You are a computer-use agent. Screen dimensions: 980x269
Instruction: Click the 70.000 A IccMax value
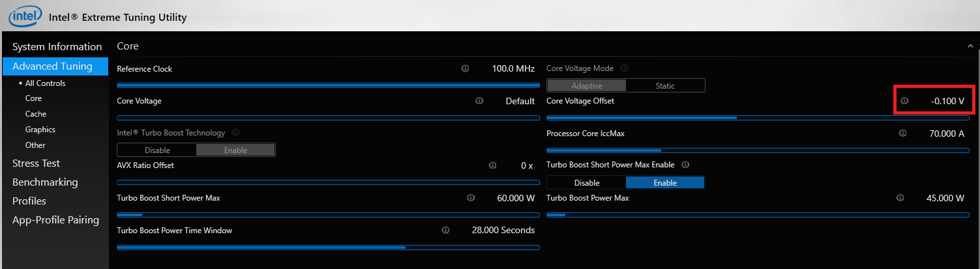945,133
